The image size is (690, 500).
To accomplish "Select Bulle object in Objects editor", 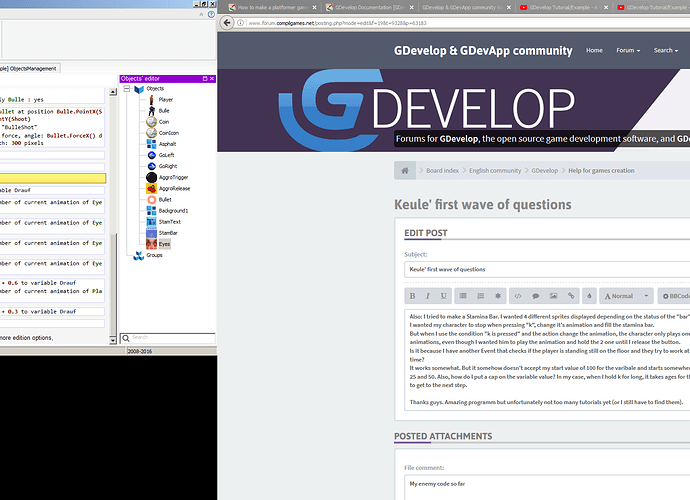I will pyautogui.click(x=164, y=111).
